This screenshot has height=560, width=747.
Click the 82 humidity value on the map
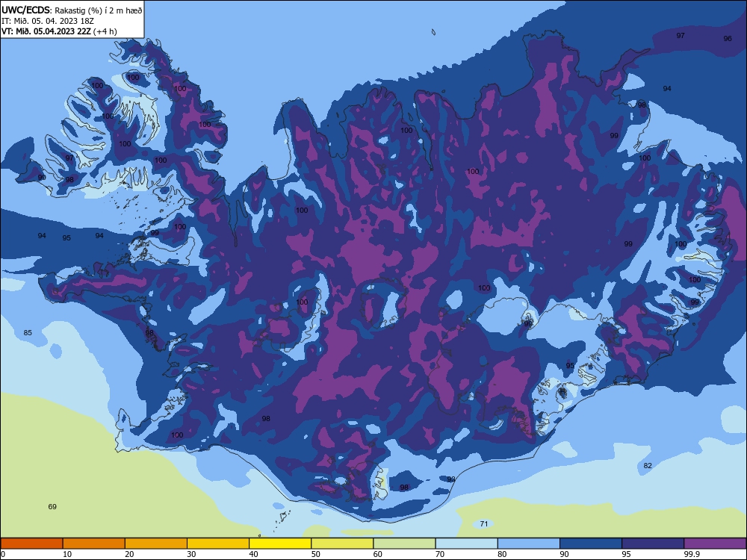coord(648,466)
